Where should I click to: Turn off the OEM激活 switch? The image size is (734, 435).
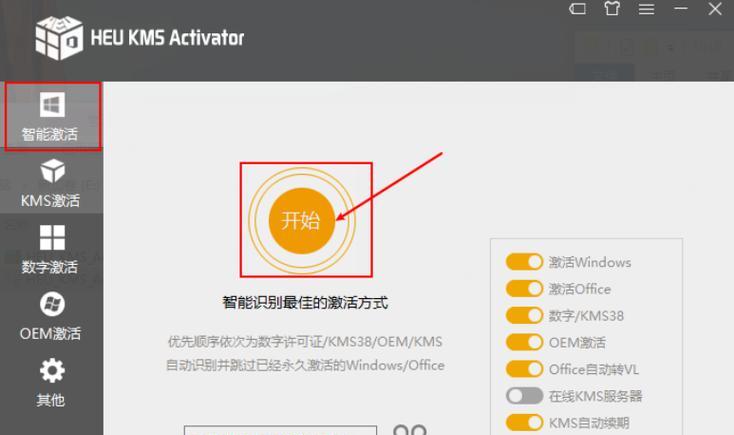(x=524, y=342)
